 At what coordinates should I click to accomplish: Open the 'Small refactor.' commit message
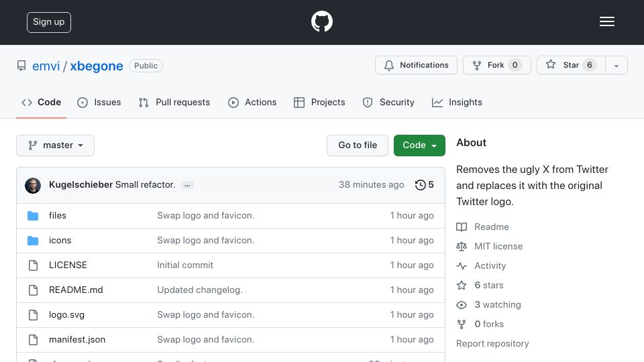(145, 185)
